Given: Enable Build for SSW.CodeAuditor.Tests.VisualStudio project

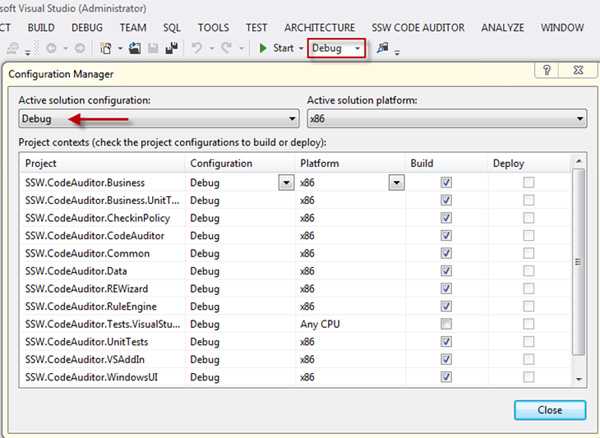Looking at the screenshot, I should tap(446, 324).
